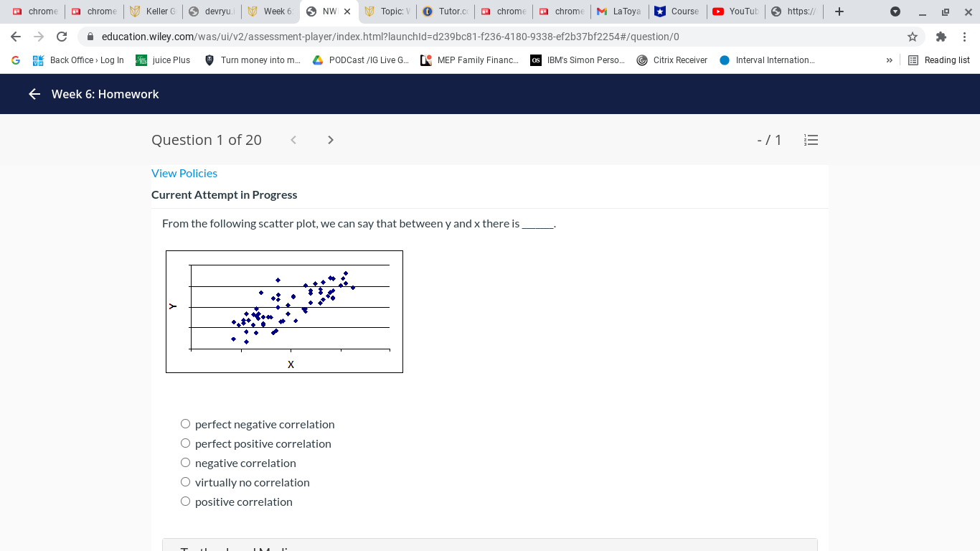
Task: Click the browser back arrow
Action: 16,37
